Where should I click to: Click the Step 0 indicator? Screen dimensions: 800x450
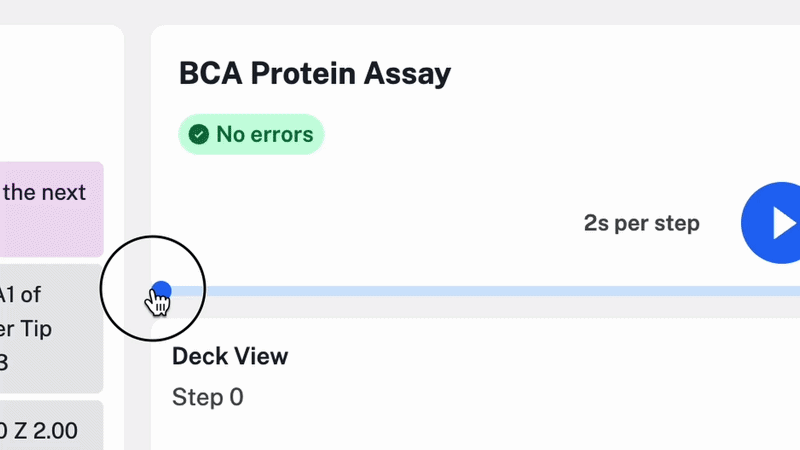(x=207, y=397)
